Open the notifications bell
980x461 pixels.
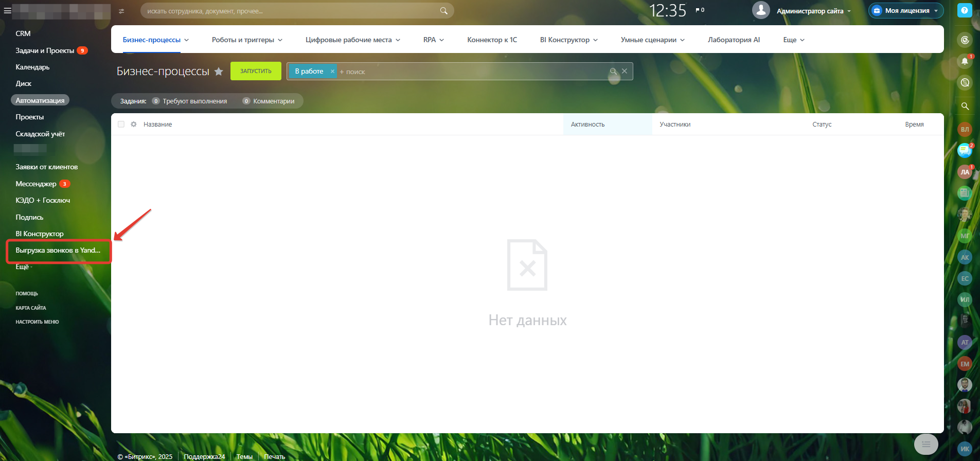coord(965,61)
